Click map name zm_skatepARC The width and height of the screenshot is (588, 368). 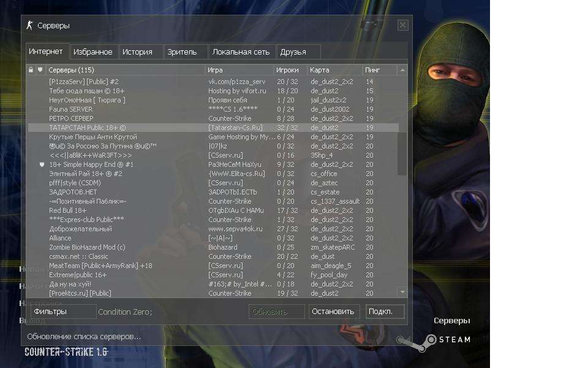(x=333, y=247)
